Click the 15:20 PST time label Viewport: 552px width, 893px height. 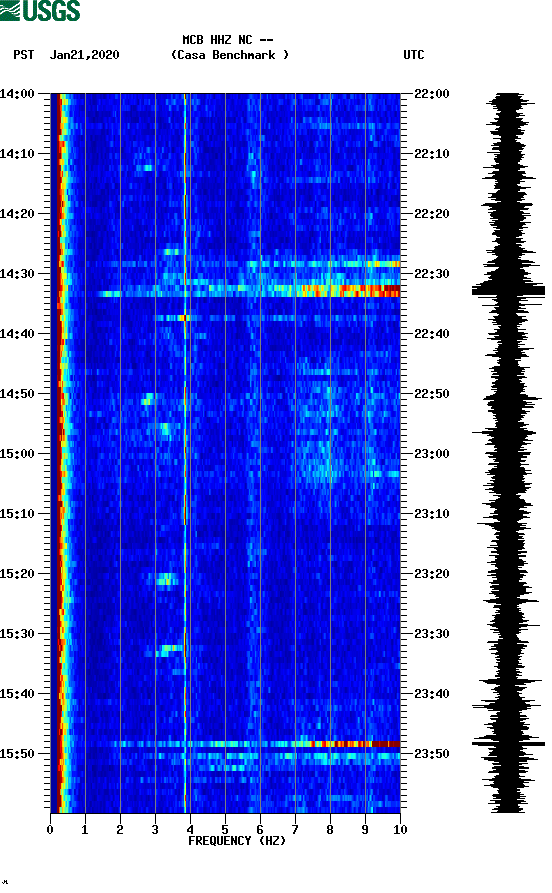pos(17,574)
